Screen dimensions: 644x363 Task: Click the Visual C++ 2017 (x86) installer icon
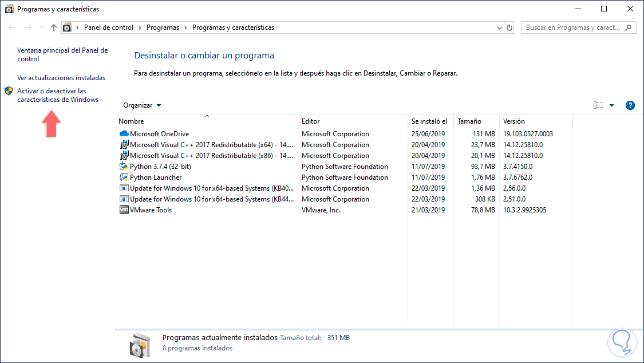tap(124, 156)
